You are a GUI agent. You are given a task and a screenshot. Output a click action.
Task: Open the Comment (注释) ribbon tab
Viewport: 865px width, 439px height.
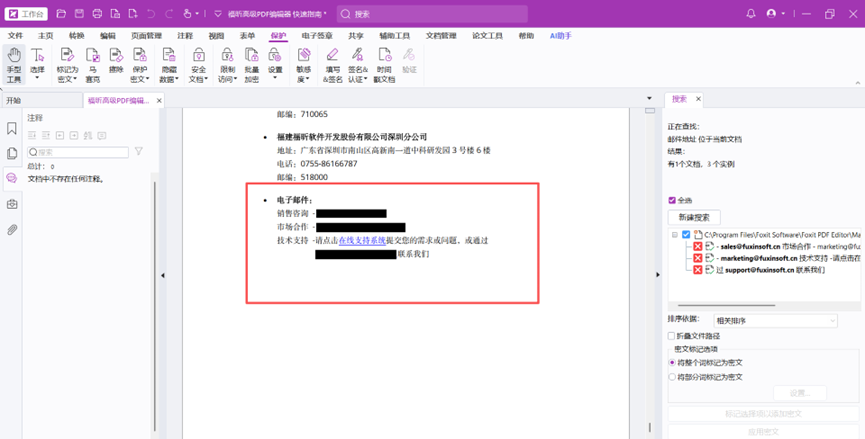[185, 36]
